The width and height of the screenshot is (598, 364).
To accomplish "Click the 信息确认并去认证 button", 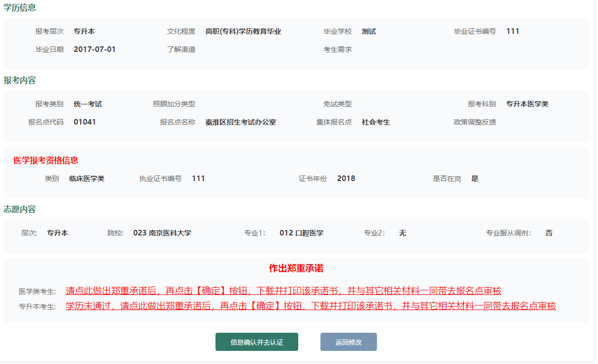I will pyautogui.click(x=256, y=342).
